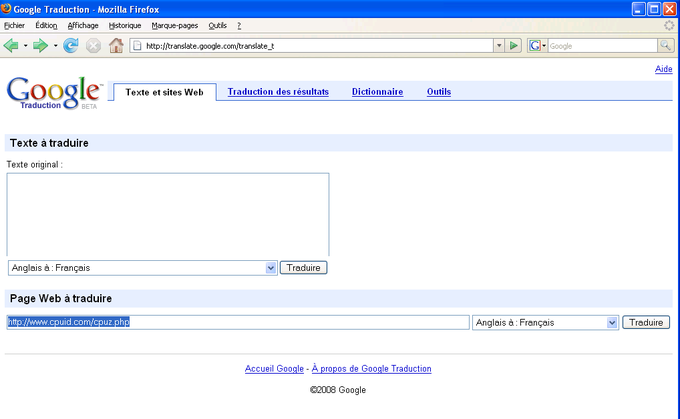Go forward with the green forward arrow
This screenshot has height=419, width=680.
(x=40, y=46)
